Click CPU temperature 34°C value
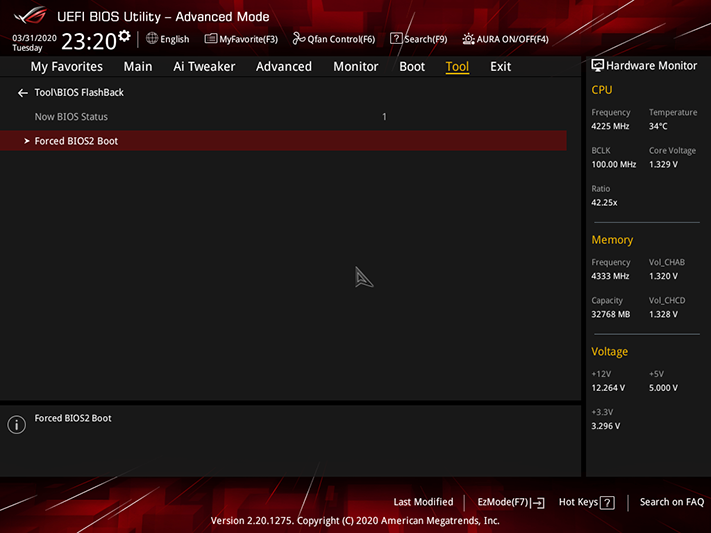Image resolution: width=711 pixels, height=533 pixels. tap(658, 126)
